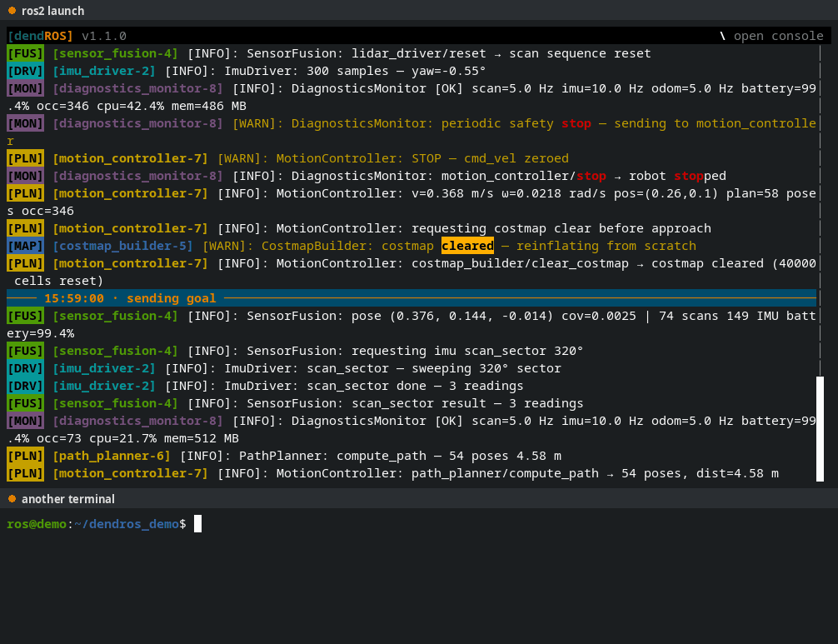Click the "sweeping 320° sector" message
This screenshot has width=838, height=644.
click(x=486, y=368)
